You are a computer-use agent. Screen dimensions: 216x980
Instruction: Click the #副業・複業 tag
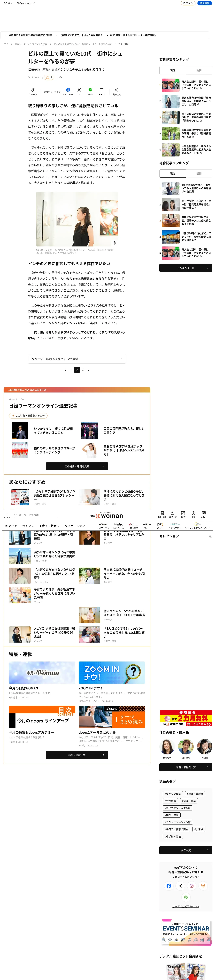point(189,801)
